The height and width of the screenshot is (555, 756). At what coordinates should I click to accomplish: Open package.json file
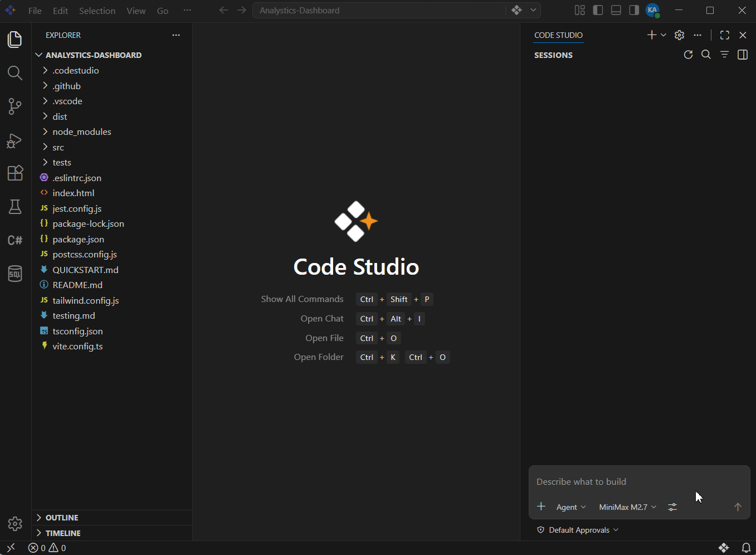112,239
